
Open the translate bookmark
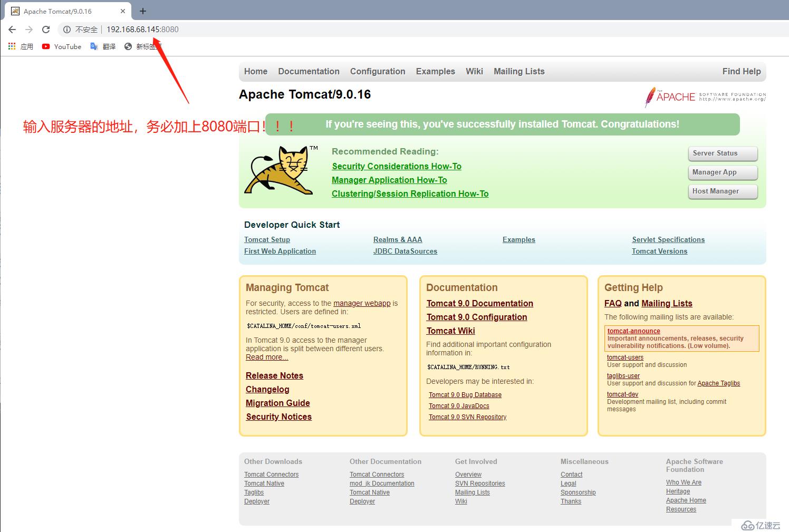pos(103,46)
